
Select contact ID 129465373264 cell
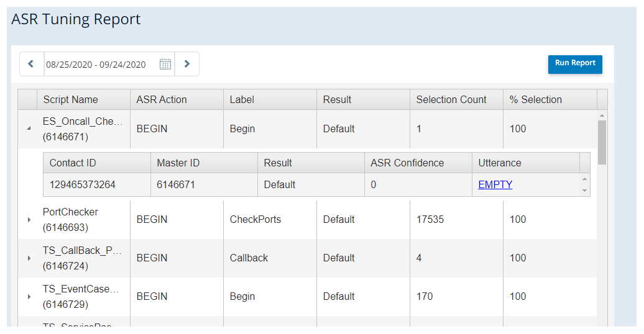coord(97,184)
